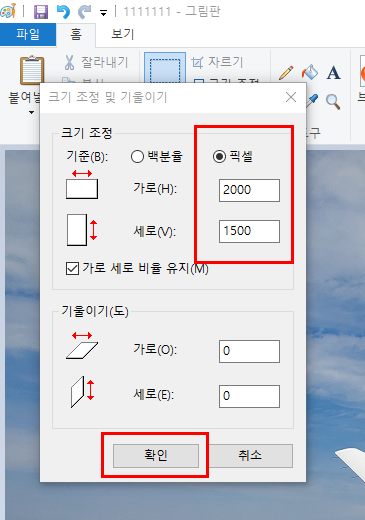The image size is (365, 520).
Task: Select the Pencil tool
Action: point(286,73)
